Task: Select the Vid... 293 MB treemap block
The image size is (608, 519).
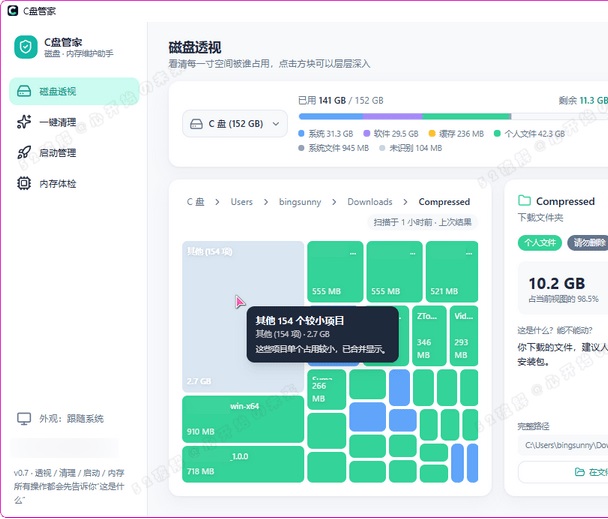Action: 464,336
